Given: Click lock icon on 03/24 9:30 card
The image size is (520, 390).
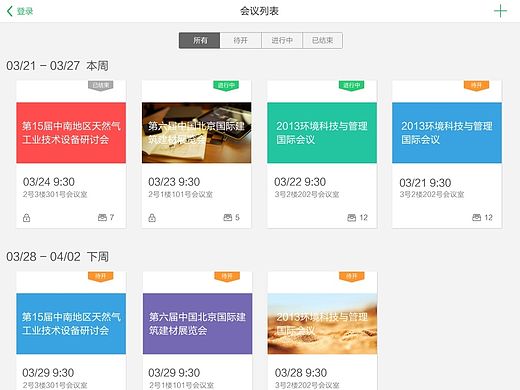Looking at the screenshot, I should tap(26, 218).
